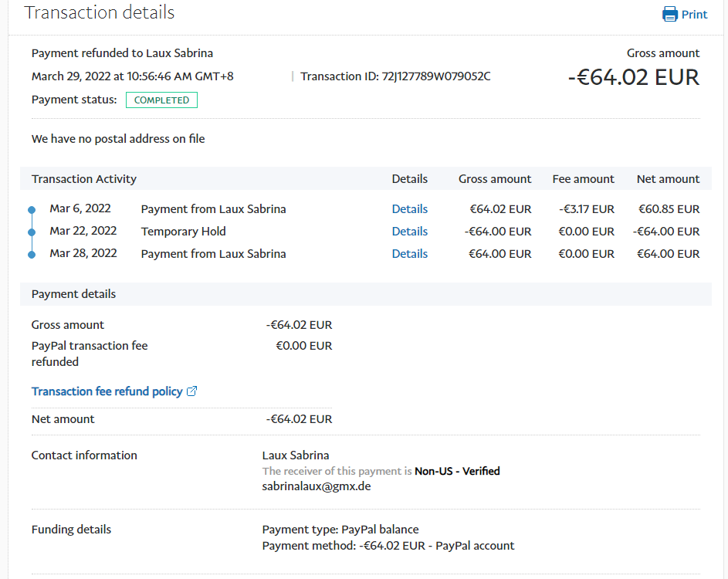Image resolution: width=728 pixels, height=579 pixels.
Task: Click the Non-US - Verified status text
Action: coord(457,471)
